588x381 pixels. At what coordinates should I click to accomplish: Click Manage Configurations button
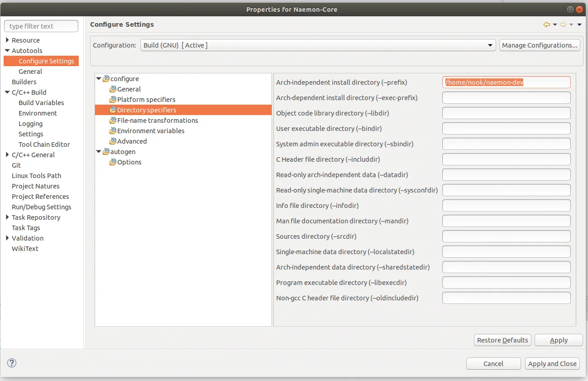tap(540, 45)
